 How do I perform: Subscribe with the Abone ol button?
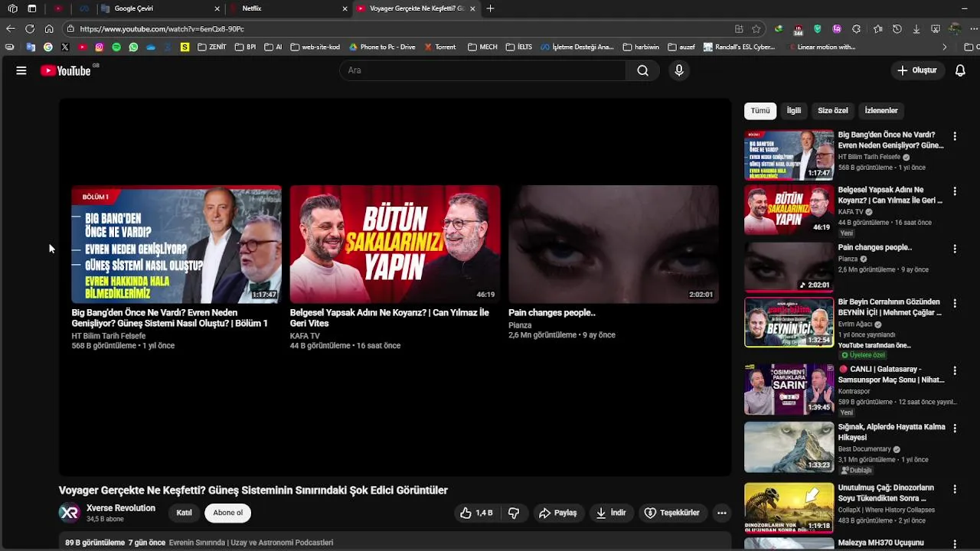(x=228, y=513)
